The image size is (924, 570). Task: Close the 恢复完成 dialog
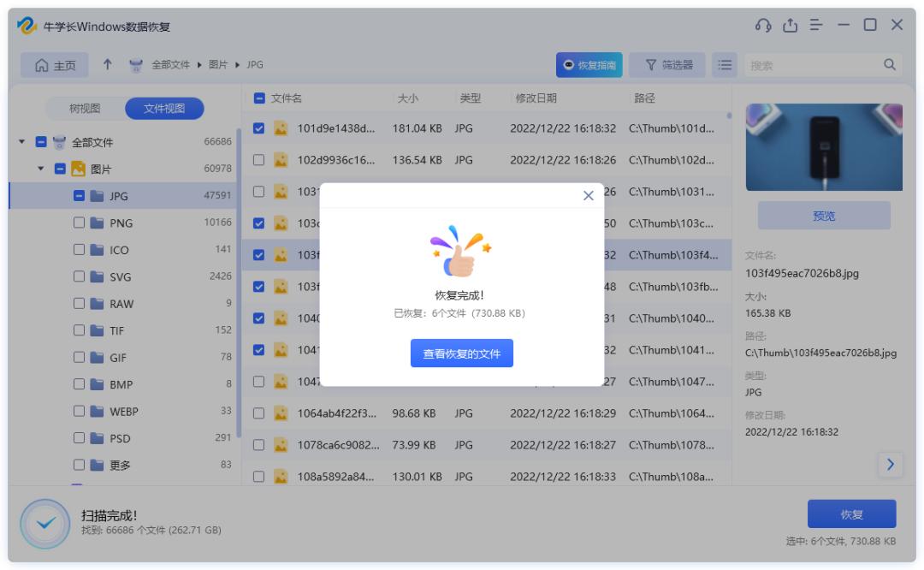[588, 196]
